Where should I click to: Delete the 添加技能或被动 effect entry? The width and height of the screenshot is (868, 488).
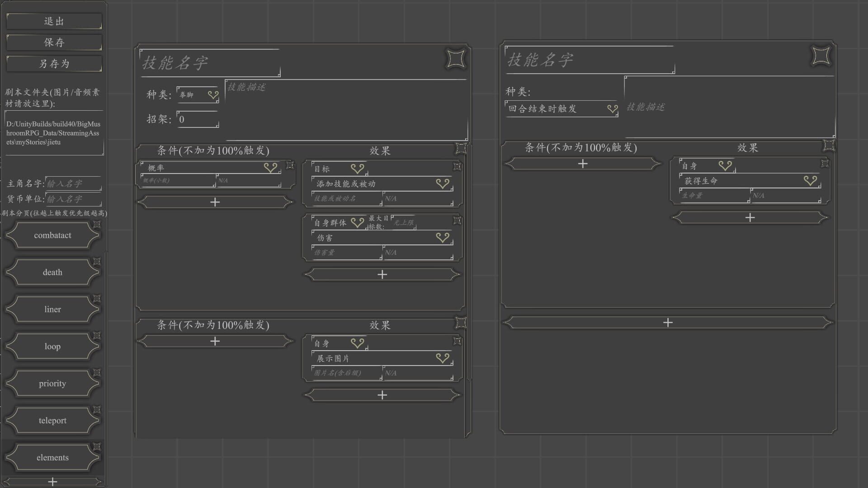tap(457, 166)
